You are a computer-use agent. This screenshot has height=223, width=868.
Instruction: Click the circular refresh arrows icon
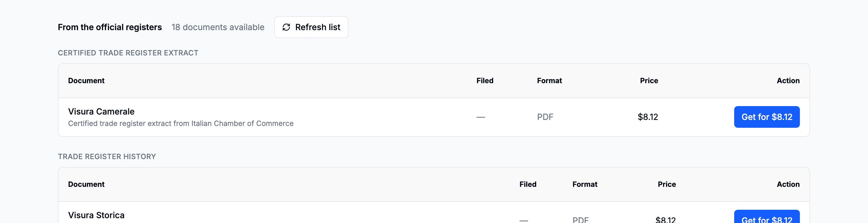pyautogui.click(x=286, y=27)
